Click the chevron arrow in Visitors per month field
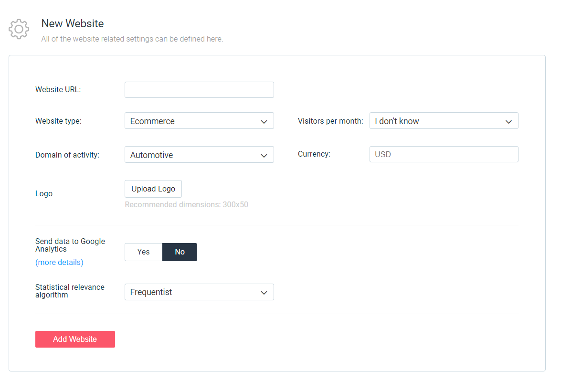Viewport: 561px width, 392px height. pos(508,122)
